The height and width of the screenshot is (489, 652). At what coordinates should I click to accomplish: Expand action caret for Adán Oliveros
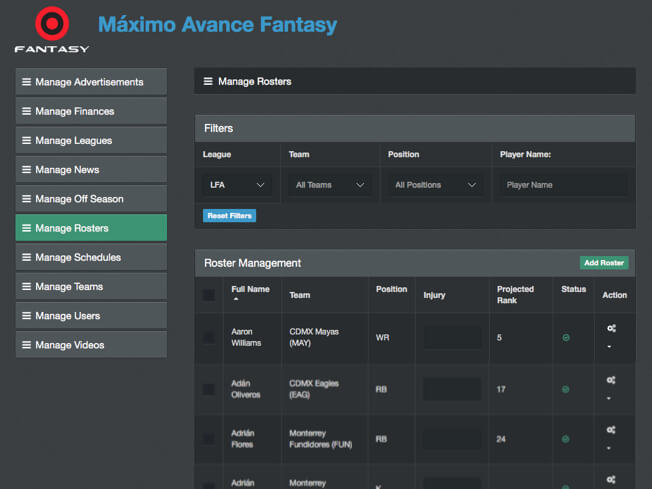(x=609, y=398)
